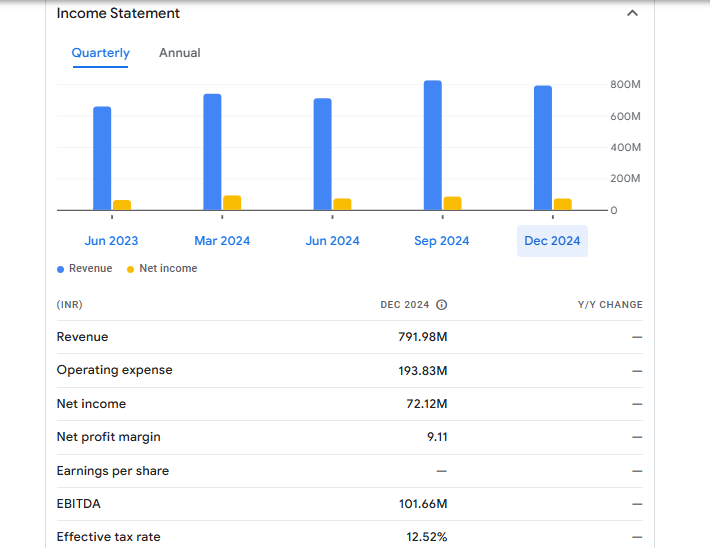Switch to the Annual tab
Viewport: 710px width, 548px height.
180,53
